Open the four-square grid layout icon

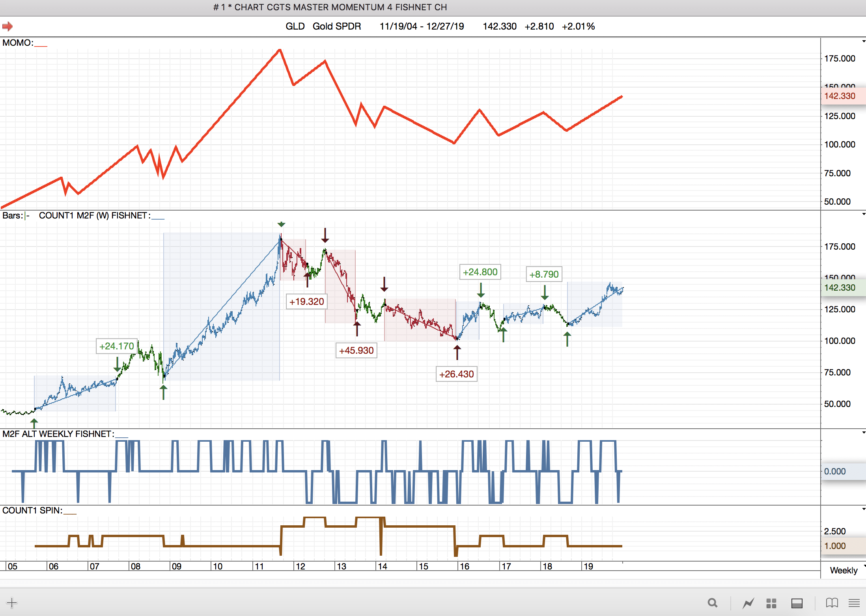[771, 603]
